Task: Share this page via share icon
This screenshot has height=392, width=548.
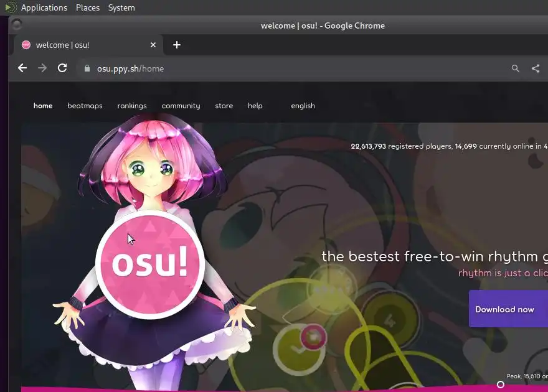Action: [x=536, y=68]
